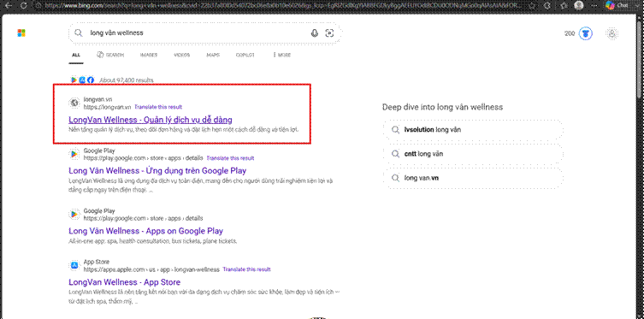
Task: Select the address bar URL
Action: coord(283,5)
